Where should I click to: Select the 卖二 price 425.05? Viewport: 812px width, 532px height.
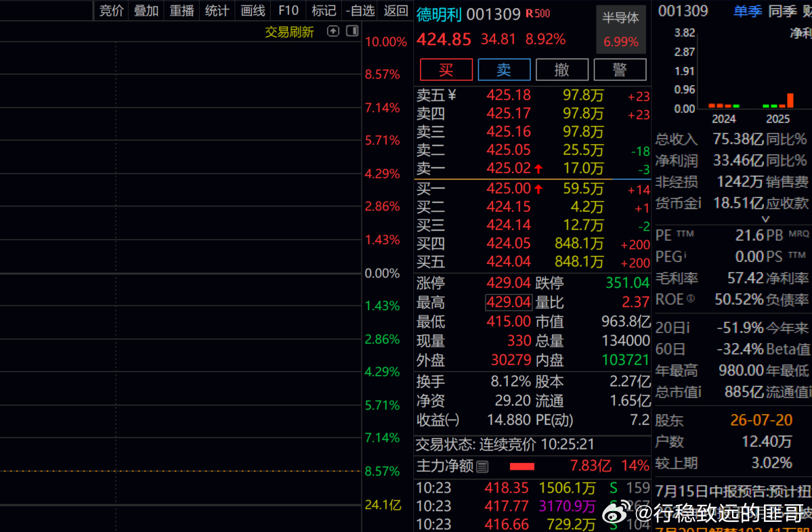509,150
